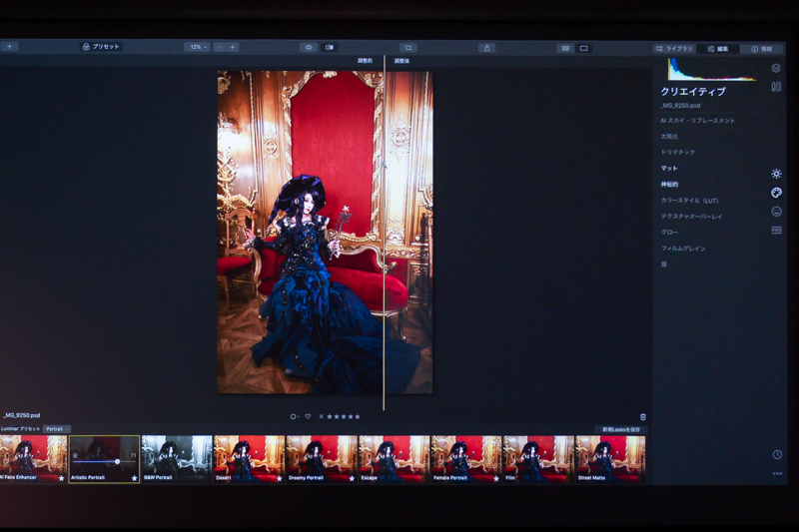Toggle the heart favorite flag
Image resolution: width=799 pixels, height=532 pixels.
tap(308, 416)
